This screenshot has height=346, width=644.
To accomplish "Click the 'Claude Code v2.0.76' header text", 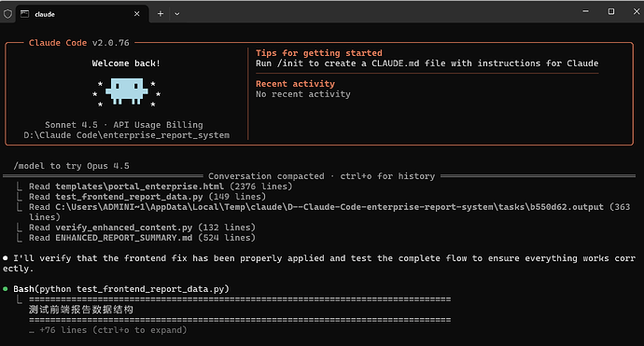I will coord(78,43).
